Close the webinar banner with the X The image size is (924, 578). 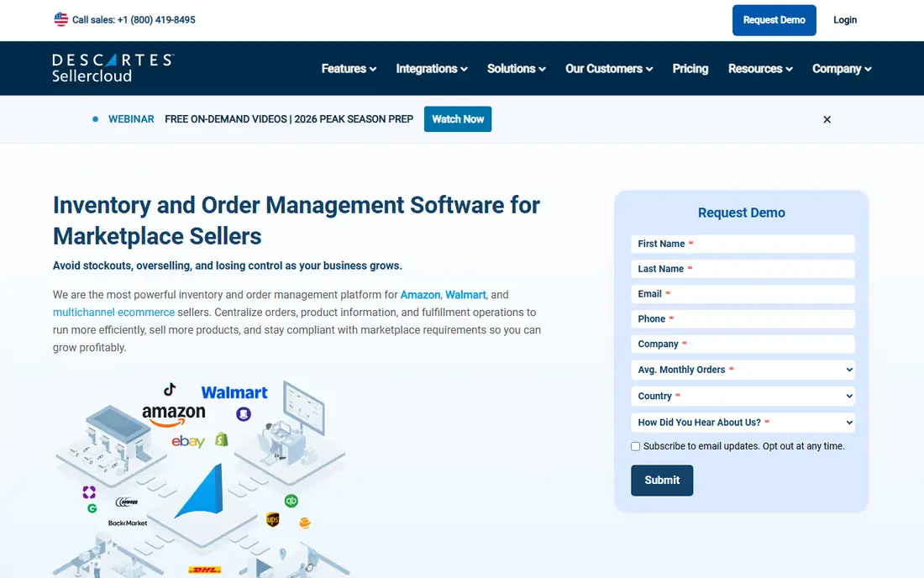[827, 119]
